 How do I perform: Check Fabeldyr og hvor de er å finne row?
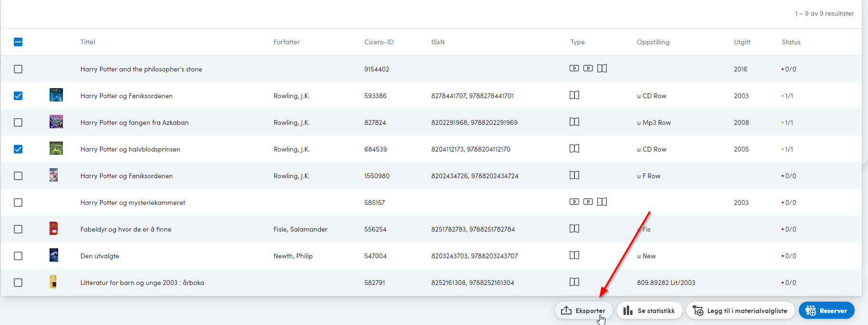coord(18,229)
